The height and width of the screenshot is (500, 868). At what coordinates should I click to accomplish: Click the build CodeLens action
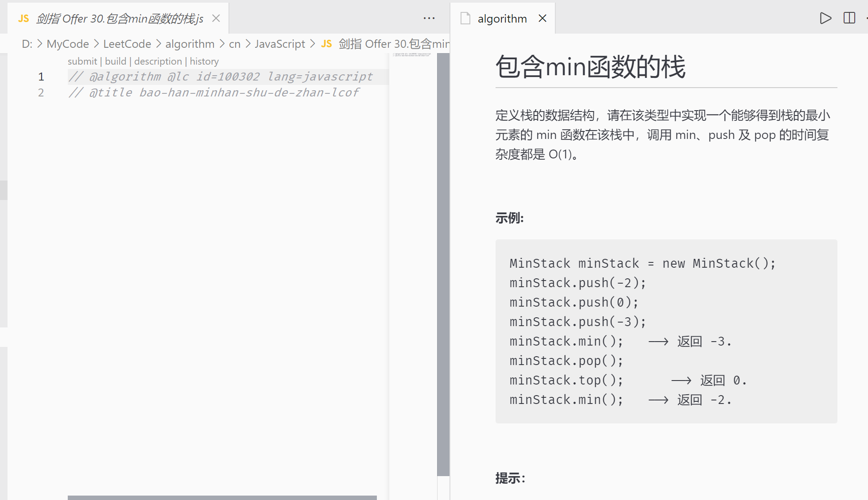coord(116,61)
